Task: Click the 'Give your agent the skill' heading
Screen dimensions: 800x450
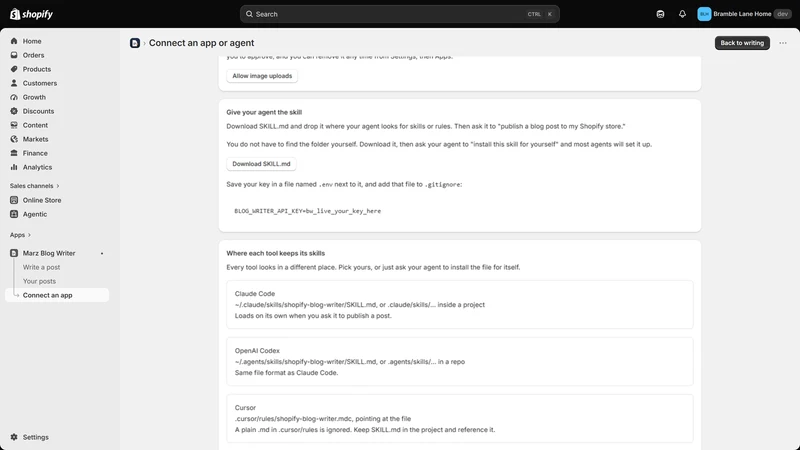Action: click(264, 112)
